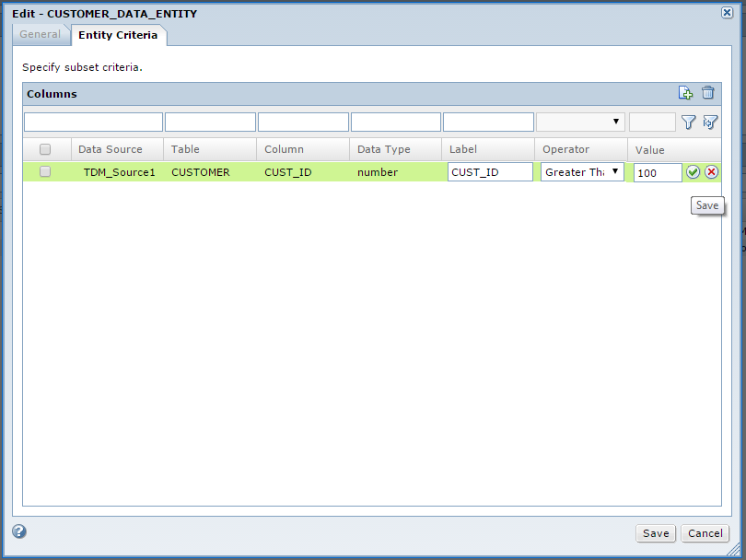This screenshot has width=746, height=560.
Task: Check the TDM_Source1 row checkbox
Action: pos(45,171)
